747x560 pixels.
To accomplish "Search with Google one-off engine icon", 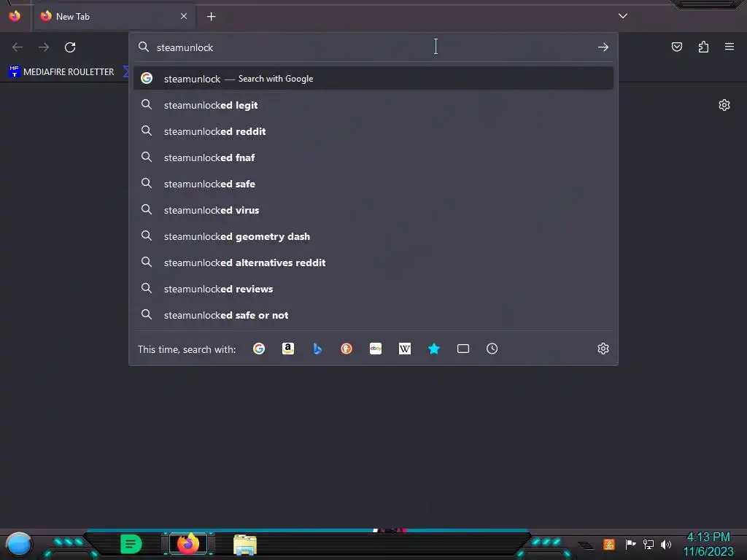I will 259,349.
